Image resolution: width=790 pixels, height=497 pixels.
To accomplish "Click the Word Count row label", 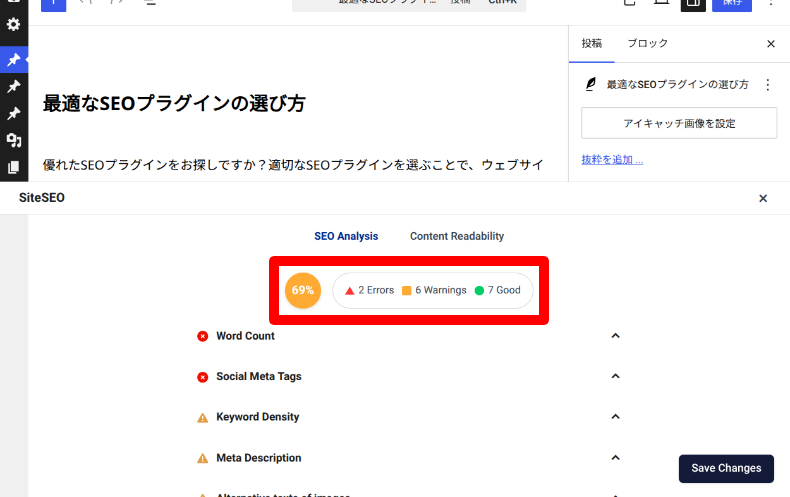I will 245,336.
